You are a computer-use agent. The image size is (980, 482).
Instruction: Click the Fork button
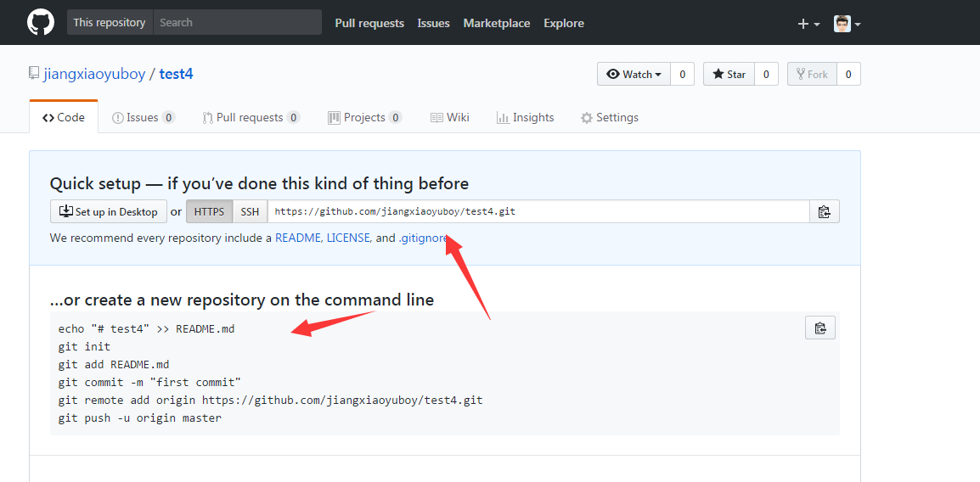812,75
